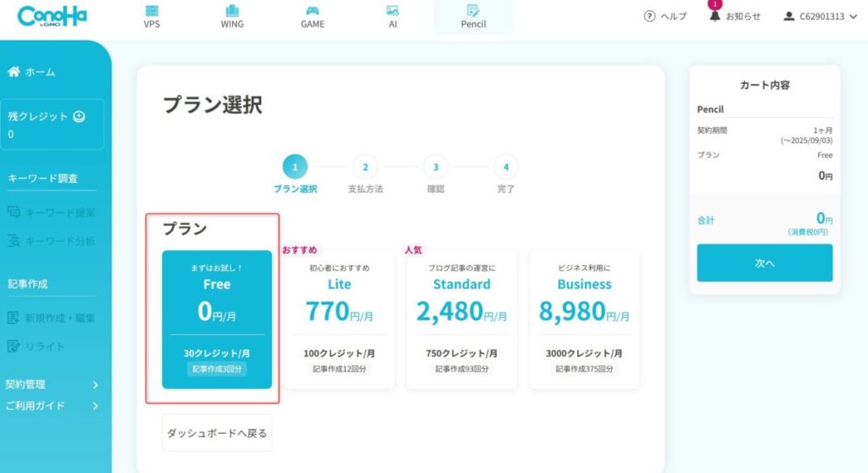This screenshot has height=473, width=868.
Task: Click (消費税0円) tax text
Action: point(808,232)
